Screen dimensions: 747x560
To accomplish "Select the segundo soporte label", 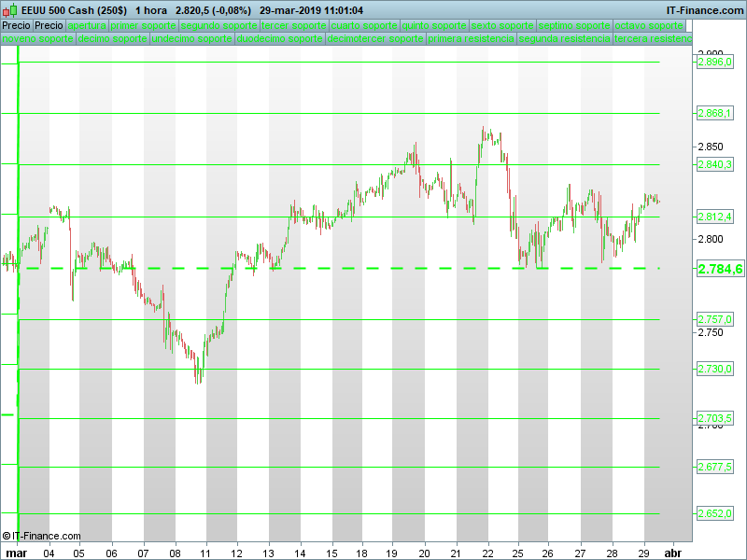I will (218, 25).
